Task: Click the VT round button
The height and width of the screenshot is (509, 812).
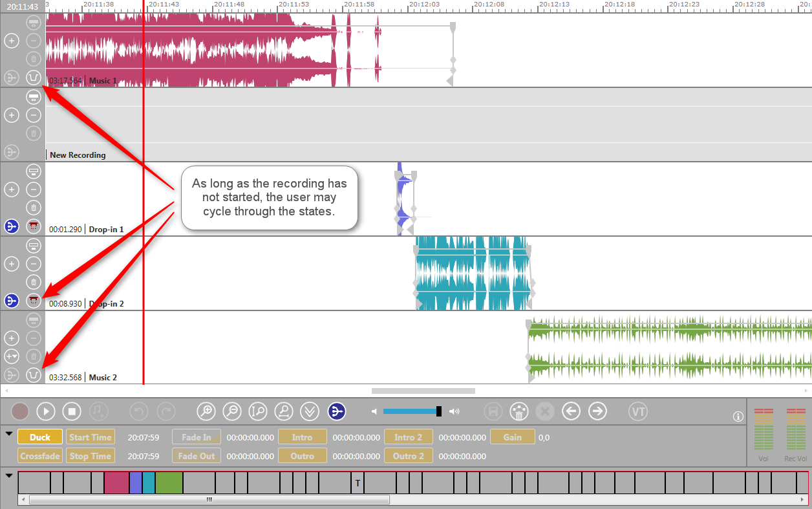Action: (x=638, y=411)
